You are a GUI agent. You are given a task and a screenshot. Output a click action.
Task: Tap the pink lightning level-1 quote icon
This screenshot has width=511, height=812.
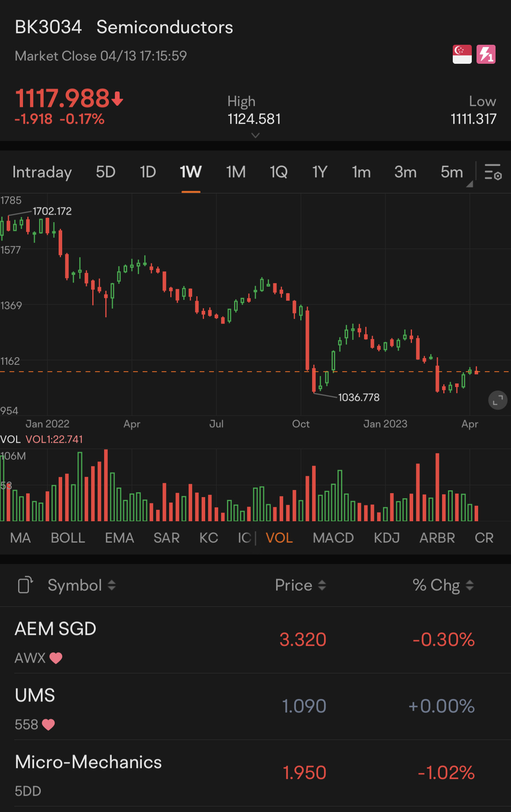click(486, 54)
